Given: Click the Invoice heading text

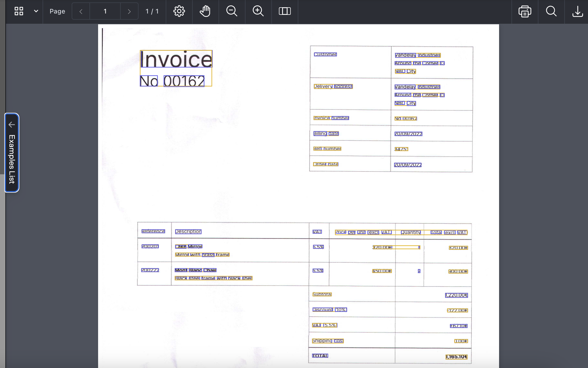Looking at the screenshot, I should (176, 59).
